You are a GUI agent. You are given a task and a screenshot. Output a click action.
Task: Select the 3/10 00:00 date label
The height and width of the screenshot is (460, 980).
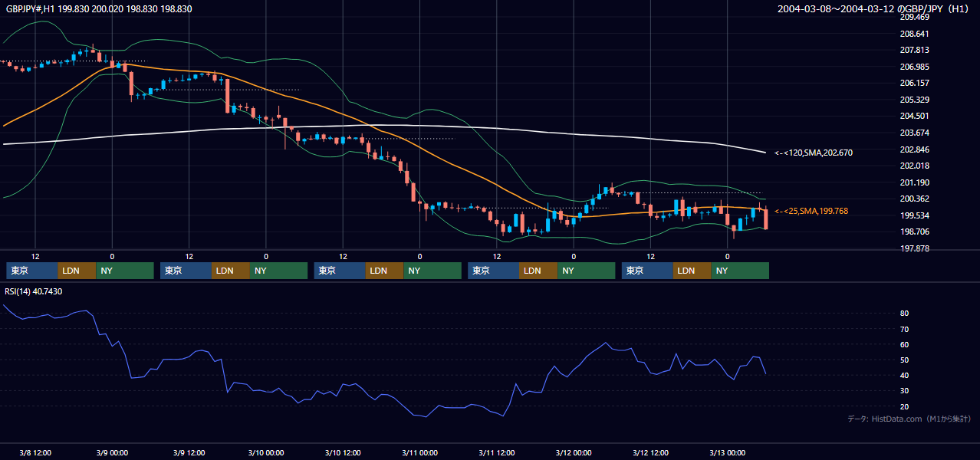coord(266,452)
